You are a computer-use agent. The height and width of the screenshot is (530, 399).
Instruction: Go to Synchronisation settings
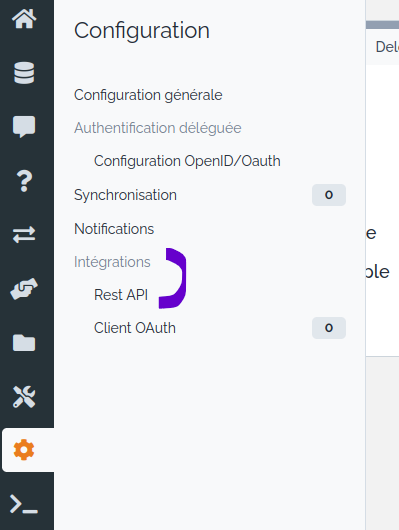(125, 195)
